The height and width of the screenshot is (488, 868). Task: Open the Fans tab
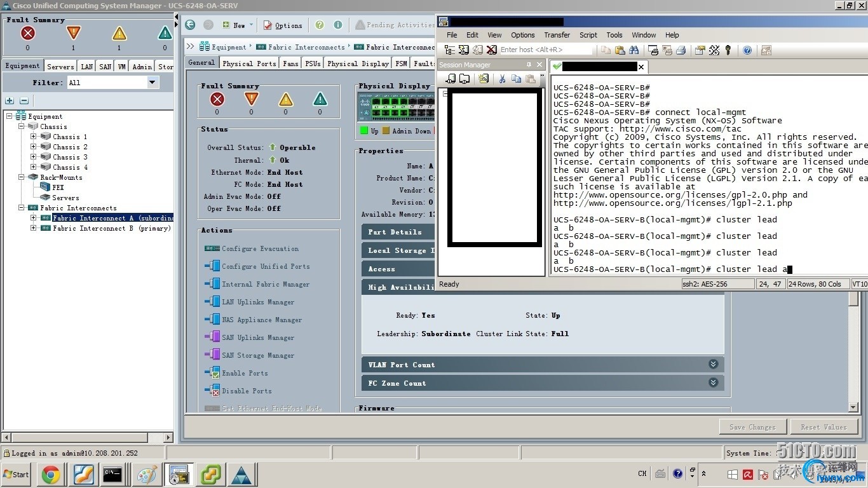290,63
